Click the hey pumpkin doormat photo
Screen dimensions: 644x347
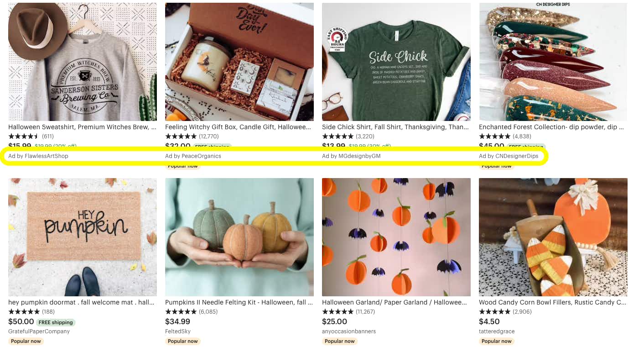coord(82,237)
